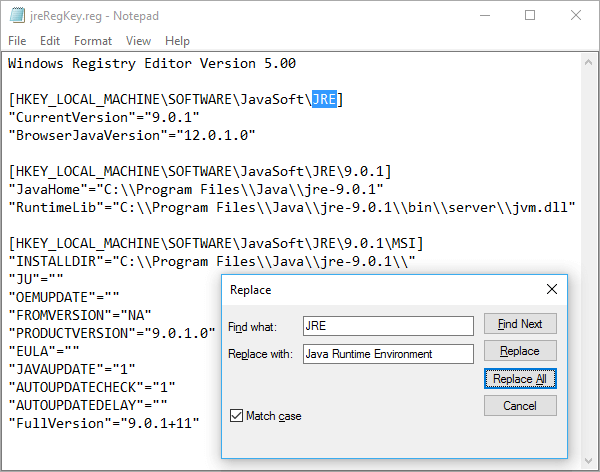Click the Replace button
Screen dimensions: 600x472
click(520, 351)
